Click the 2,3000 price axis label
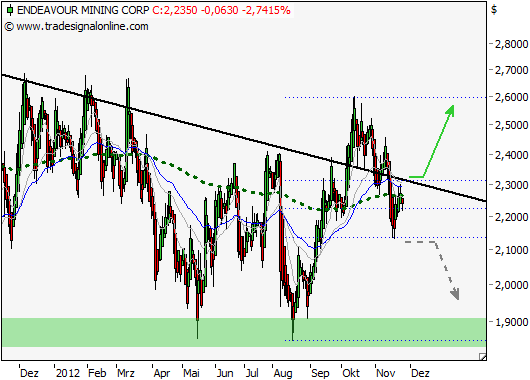The height and width of the screenshot is (380, 530). [x=511, y=185]
